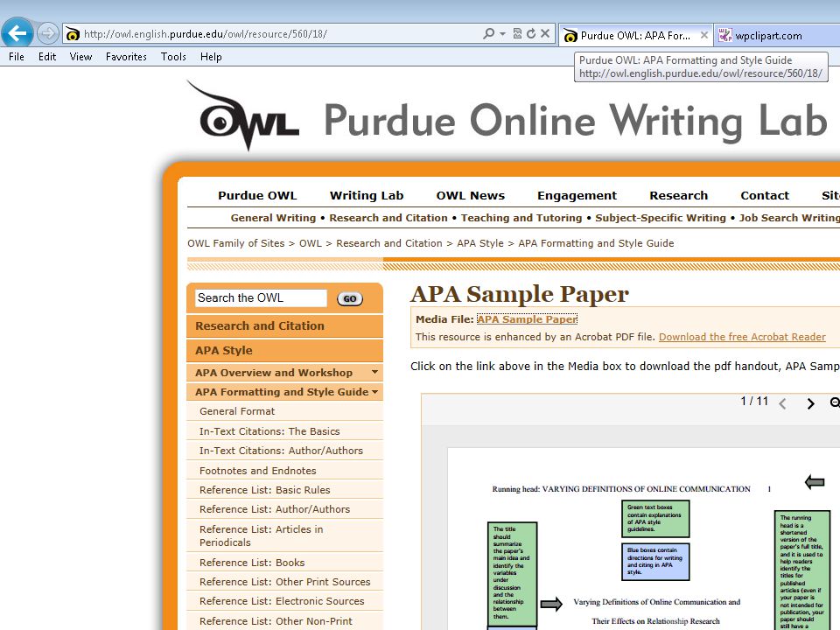Collapse APA Formatting and Style Guide arrow
Viewport: 840px width, 630px height.
tap(375, 392)
